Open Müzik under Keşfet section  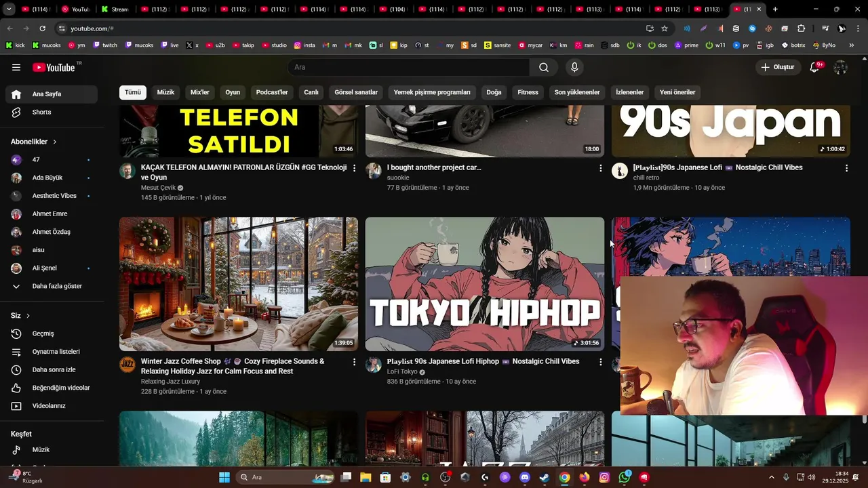coord(52,450)
